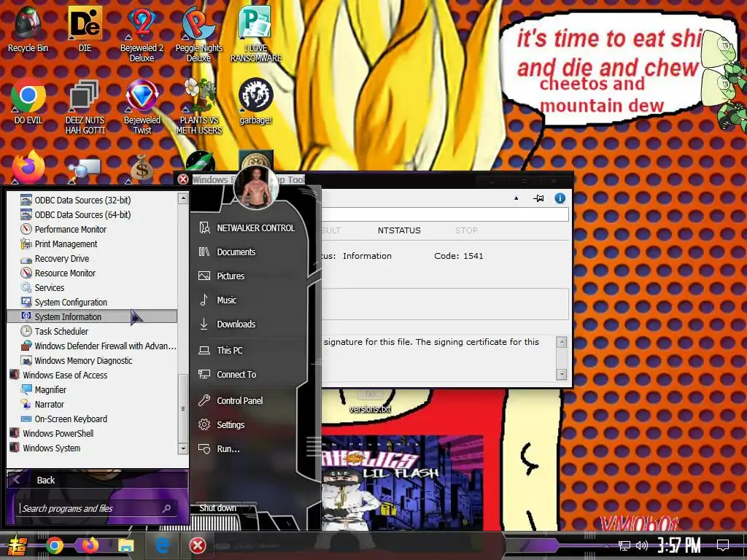Open the DO EVIL Chrome shortcut
747x560 pixels.
(28, 101)
